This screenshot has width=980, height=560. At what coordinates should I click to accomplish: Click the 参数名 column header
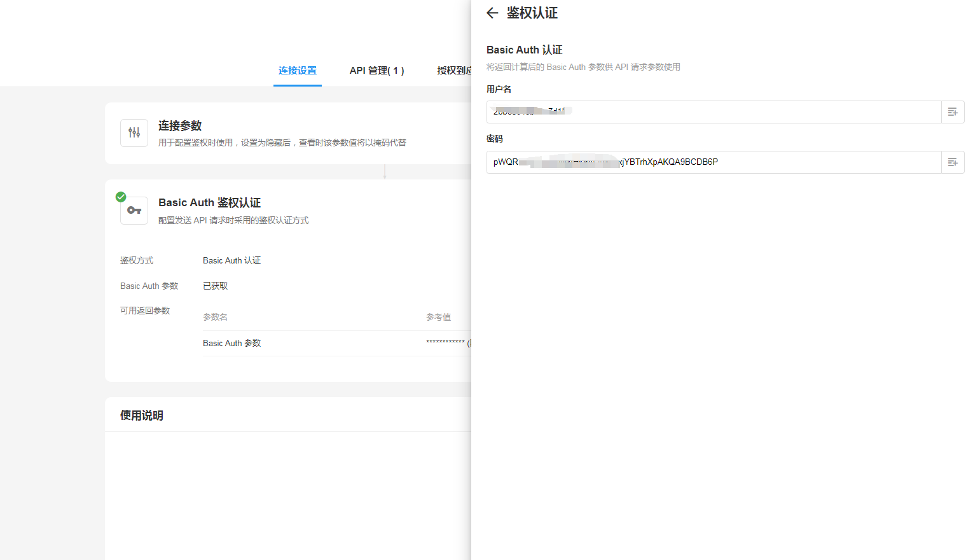(x=215, y=317)
